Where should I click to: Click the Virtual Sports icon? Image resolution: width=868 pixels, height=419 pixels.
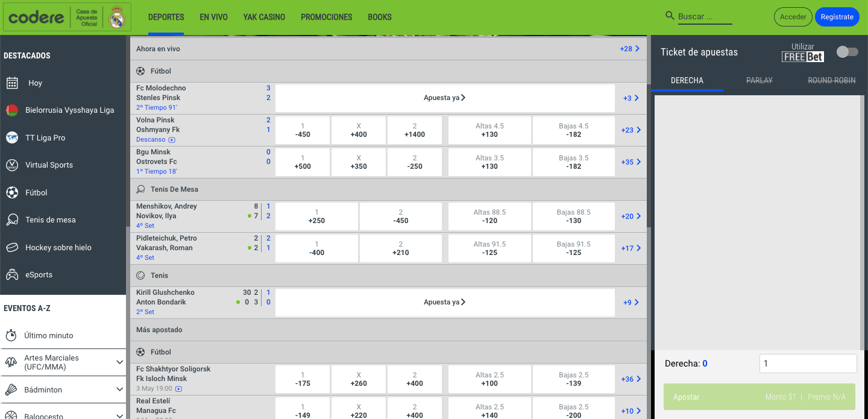[x=12, y=165]
